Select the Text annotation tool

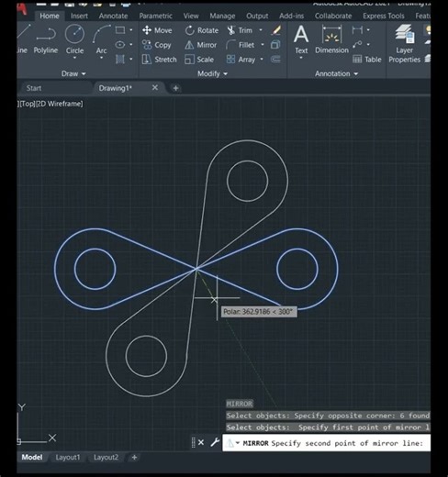pos(301,39)
